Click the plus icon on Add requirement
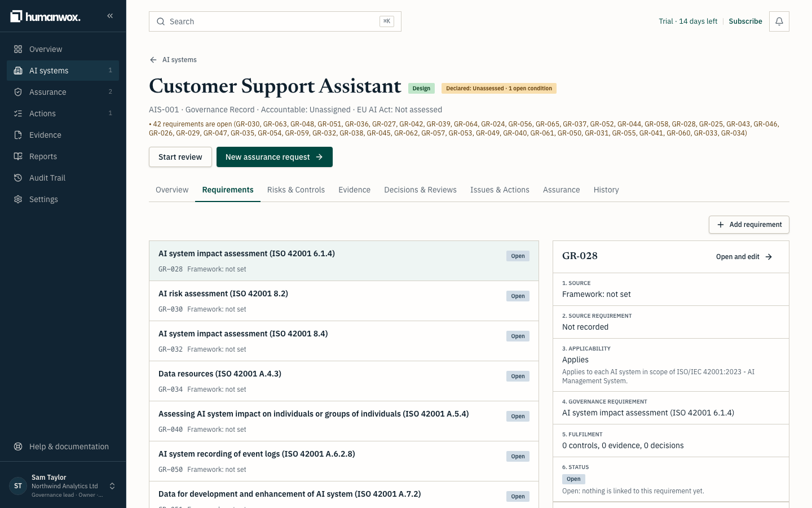 tap(721, 225)
